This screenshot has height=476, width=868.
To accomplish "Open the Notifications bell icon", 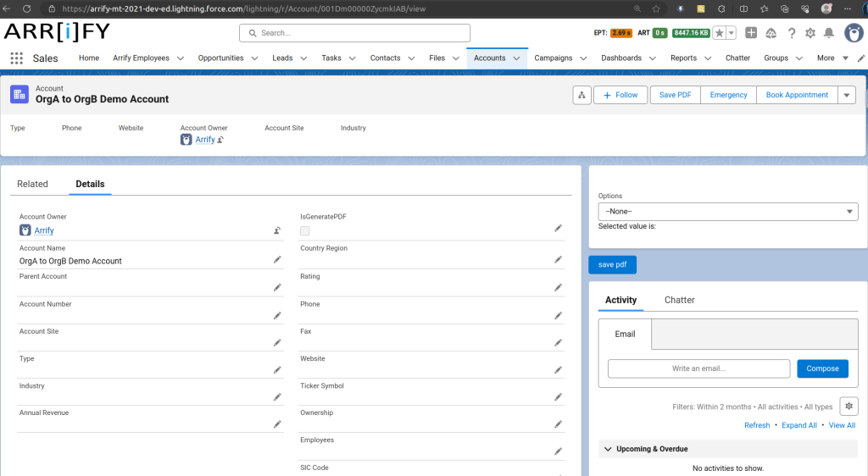I will [x=829, y=33].
